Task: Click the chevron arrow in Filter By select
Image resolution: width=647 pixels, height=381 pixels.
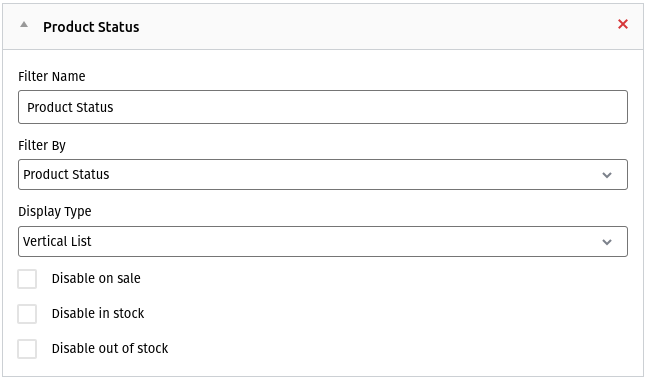Action: click(607, 175)
